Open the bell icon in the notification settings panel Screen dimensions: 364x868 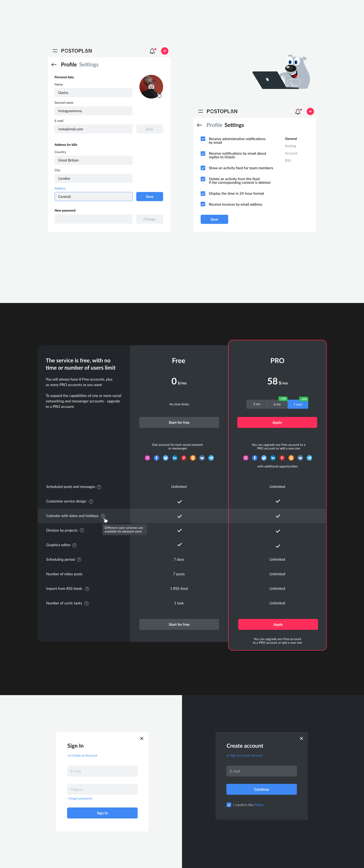298,111
